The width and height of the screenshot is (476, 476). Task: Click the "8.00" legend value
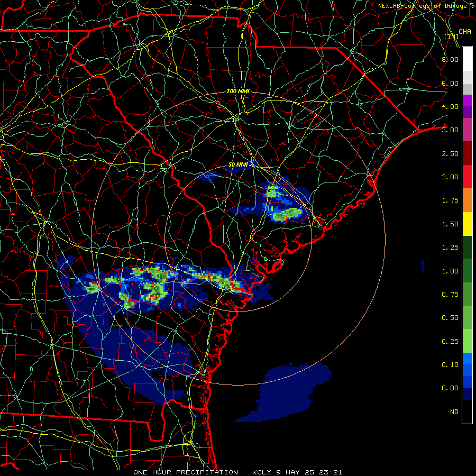click(450, 59)
